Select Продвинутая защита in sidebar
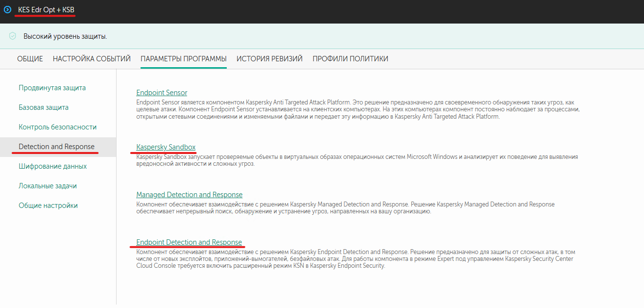Viewport: 644px width, 308px height. tap(52, 88)
